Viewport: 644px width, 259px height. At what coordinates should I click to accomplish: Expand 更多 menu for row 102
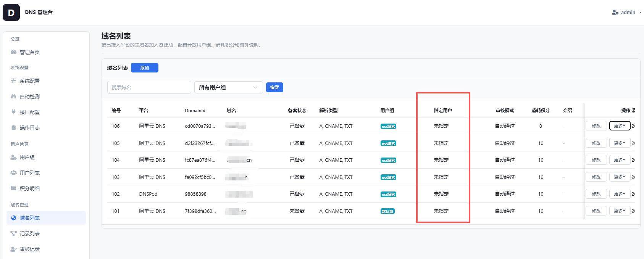[x=620, y=194]
